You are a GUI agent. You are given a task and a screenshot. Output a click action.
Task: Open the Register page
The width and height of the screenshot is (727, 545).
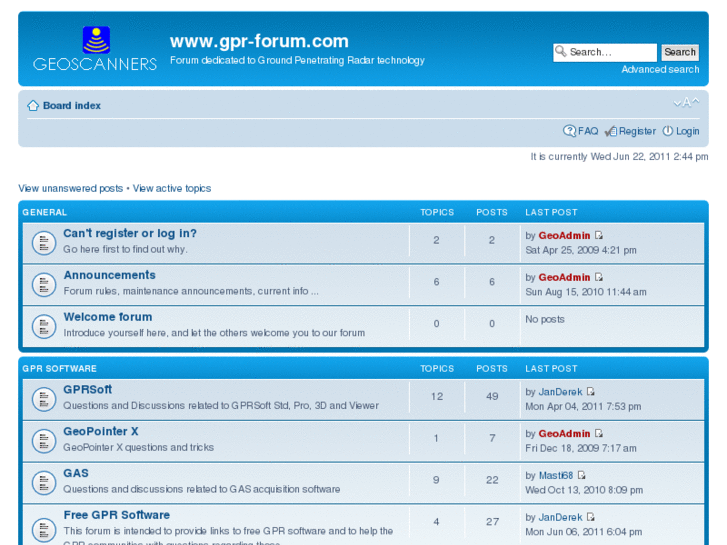[x=637, y=131]
